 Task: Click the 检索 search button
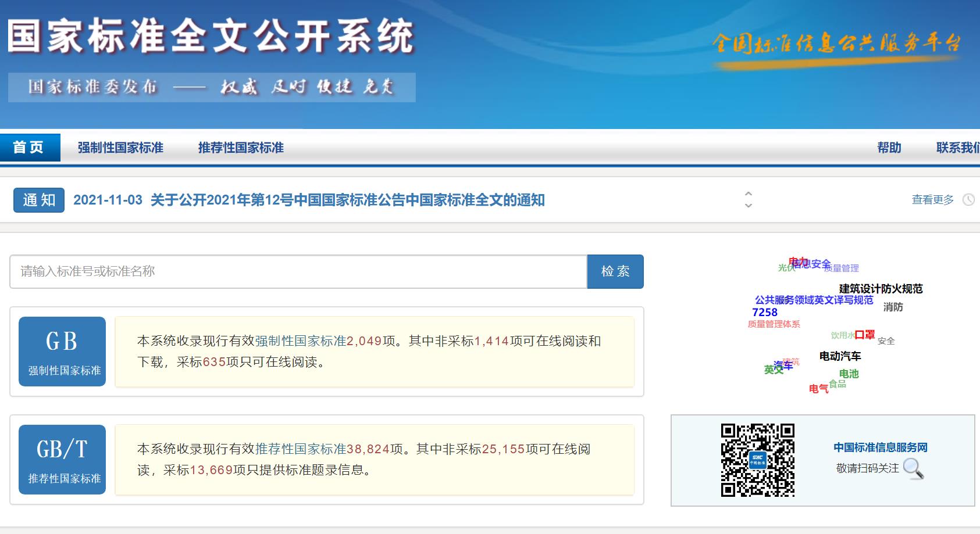pyautogui.click(x=615, y=271)
